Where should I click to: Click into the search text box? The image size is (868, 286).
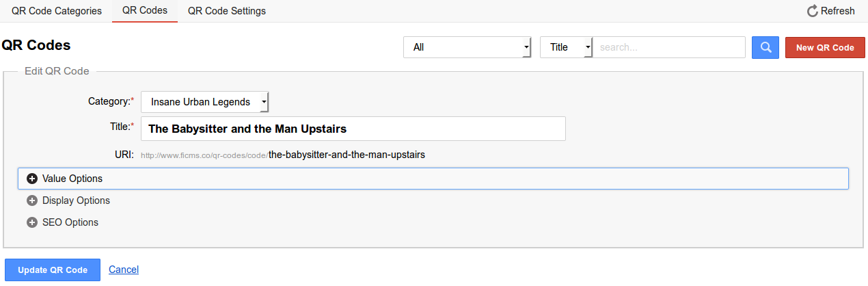(668, 48)
